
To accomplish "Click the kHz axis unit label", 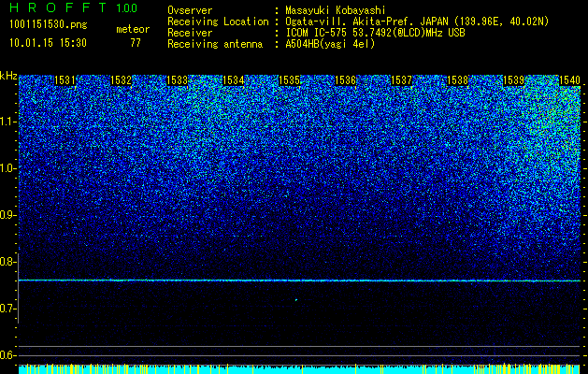I will [x=8, y=76].
